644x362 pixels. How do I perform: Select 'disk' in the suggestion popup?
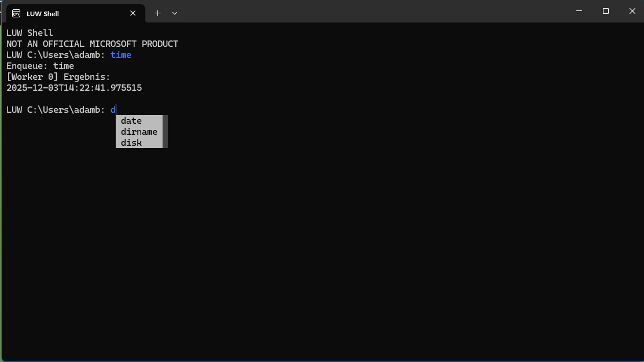[x=131, y=143]
